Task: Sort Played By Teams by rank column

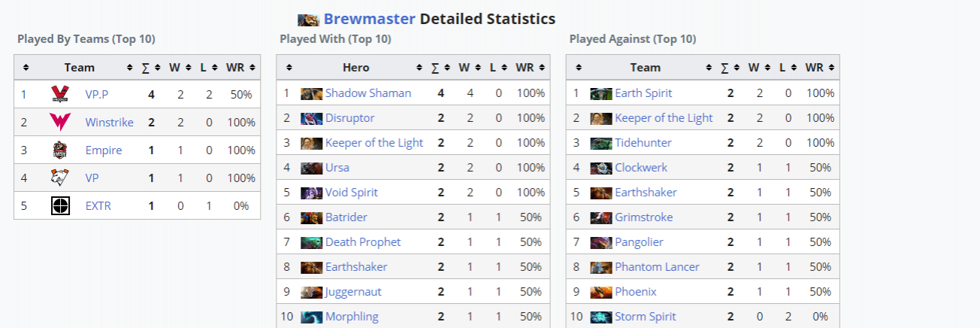Action: 27,67
